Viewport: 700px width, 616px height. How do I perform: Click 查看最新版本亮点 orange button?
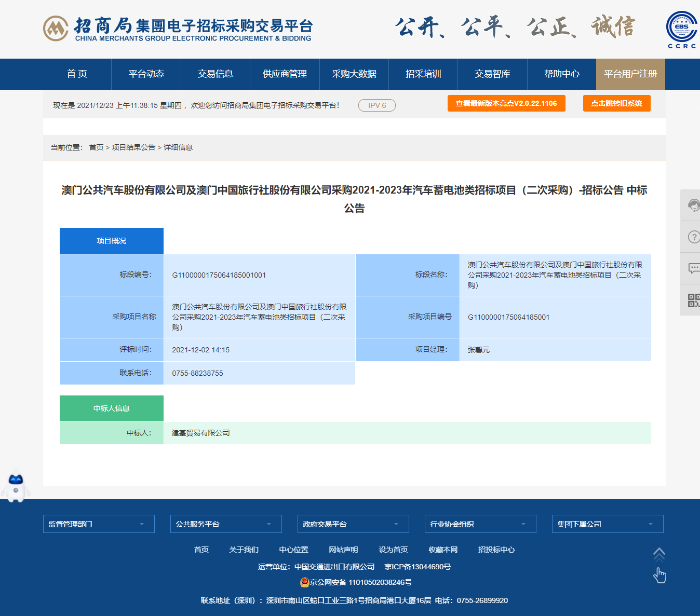coord(506,103)
